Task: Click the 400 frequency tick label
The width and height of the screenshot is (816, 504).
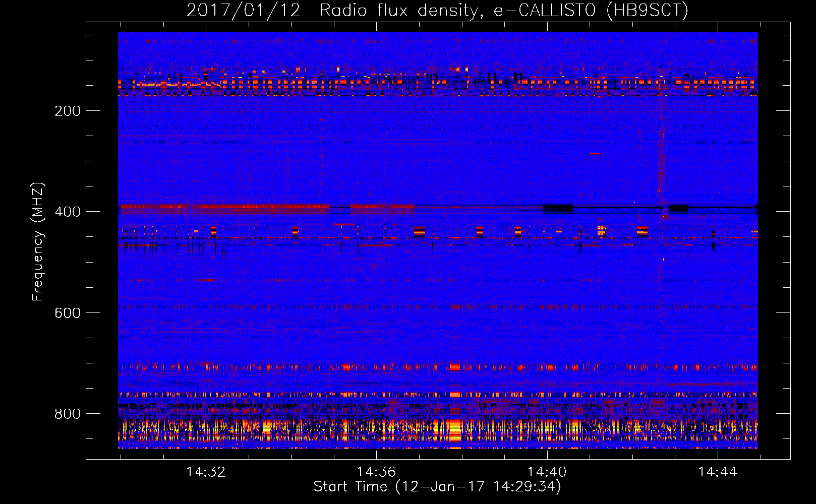Action: [x=68, y=212]
